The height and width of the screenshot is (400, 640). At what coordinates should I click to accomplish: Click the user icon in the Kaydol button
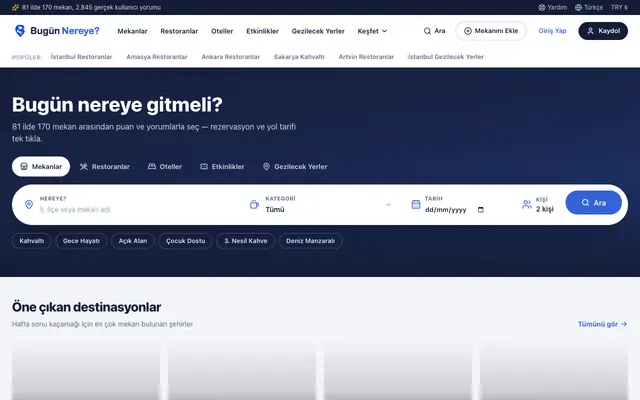coord(590,31)
